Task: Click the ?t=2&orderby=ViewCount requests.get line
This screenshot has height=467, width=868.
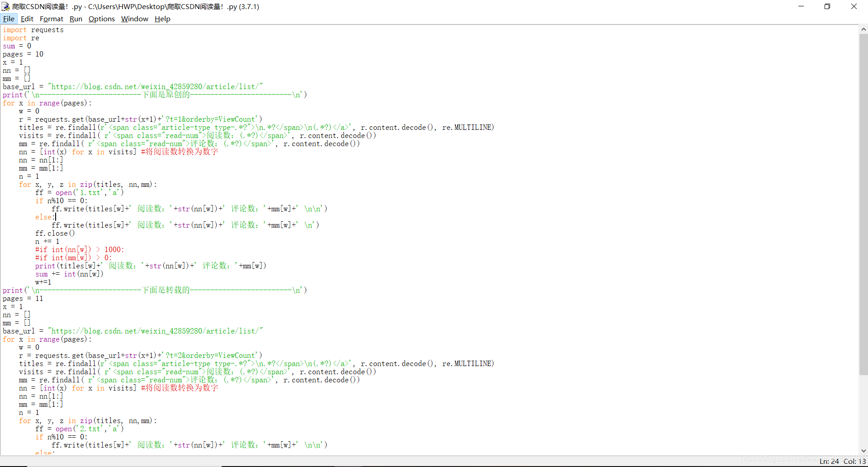Action: pyautogui.click(x=140, y=356)
